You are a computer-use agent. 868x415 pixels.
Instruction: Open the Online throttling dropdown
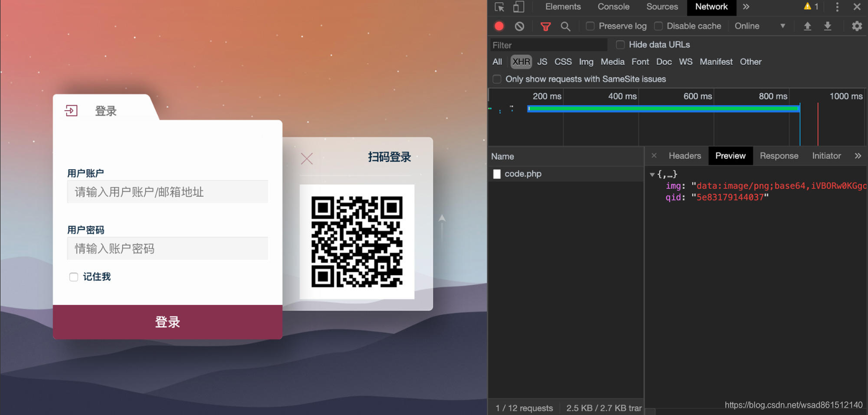coord(760,26)
